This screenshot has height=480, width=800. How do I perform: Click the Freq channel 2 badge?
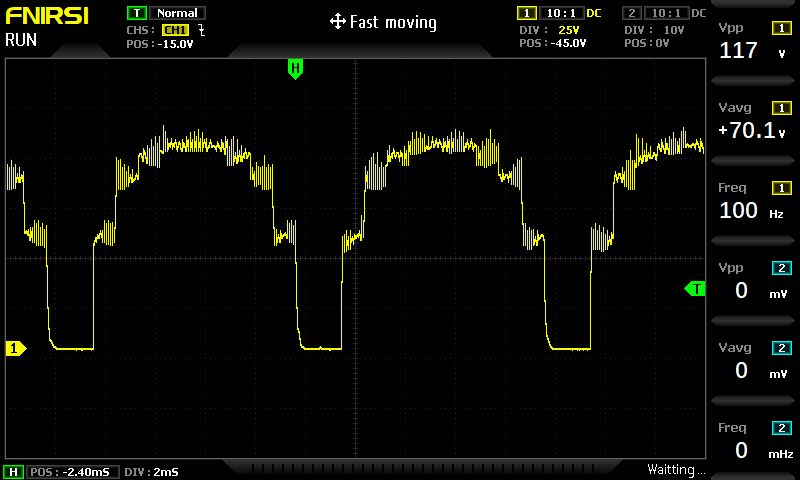point(782,427)
